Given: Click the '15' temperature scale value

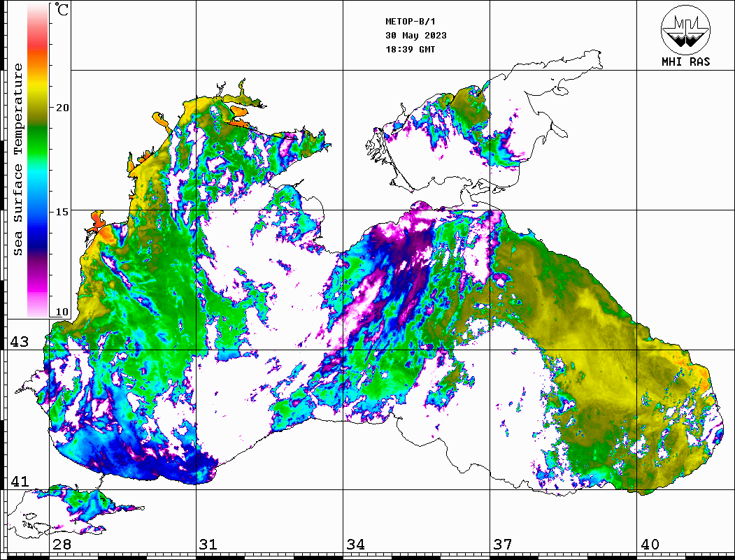Looking at the screenshot, I should tap(62, 212).
